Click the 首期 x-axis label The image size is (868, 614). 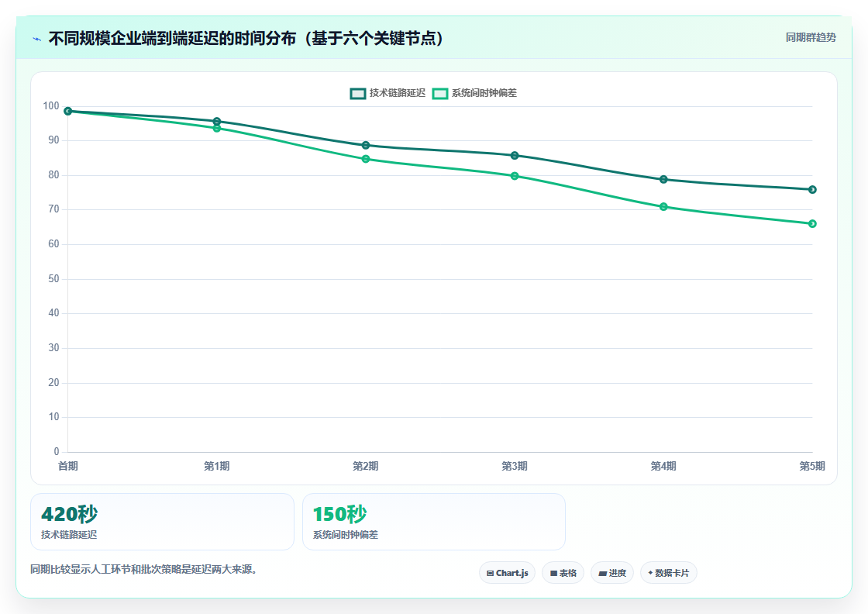coord(68,466)
